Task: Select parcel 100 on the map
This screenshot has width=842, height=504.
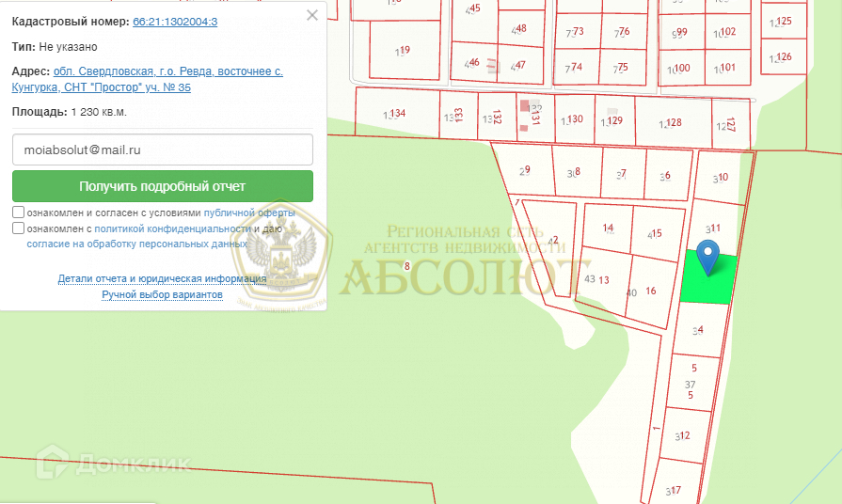Action: pyautogui.click(x=681, y=68)
